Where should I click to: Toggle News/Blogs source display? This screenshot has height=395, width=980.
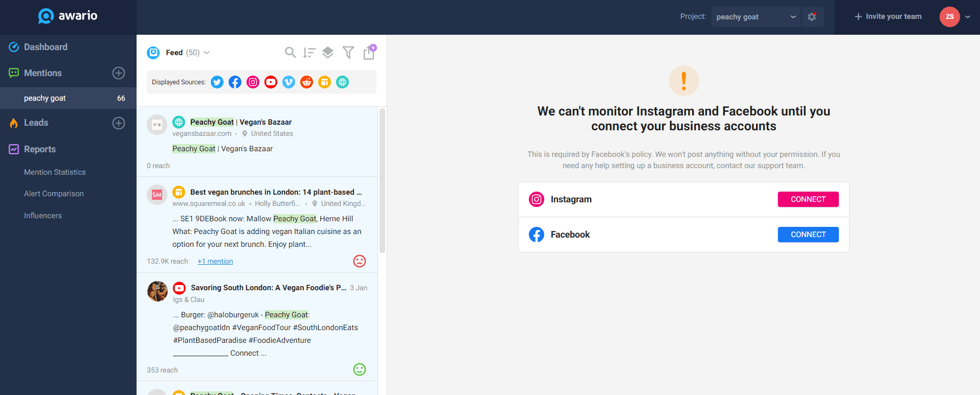click(x=324, y=82)
